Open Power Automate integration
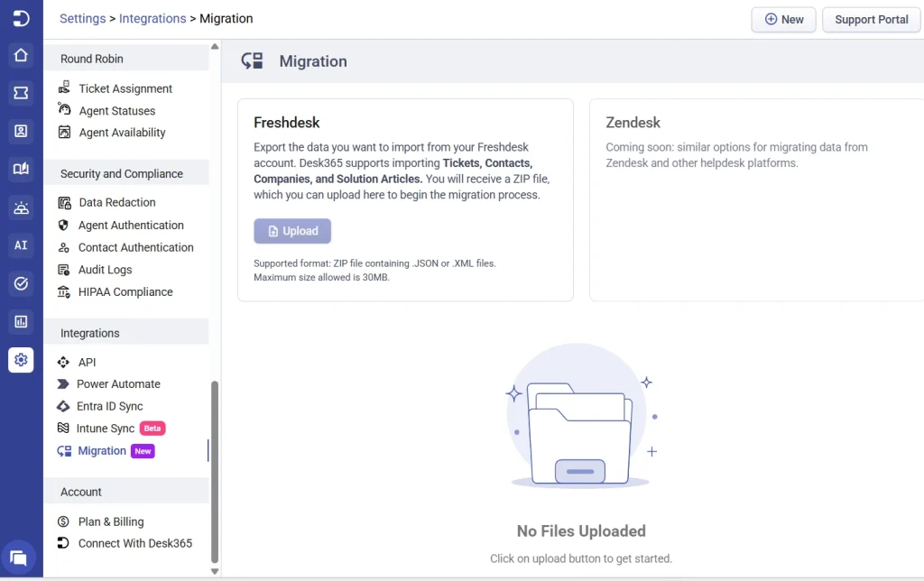This screenshot has width=924, height=581. [118, 383]
